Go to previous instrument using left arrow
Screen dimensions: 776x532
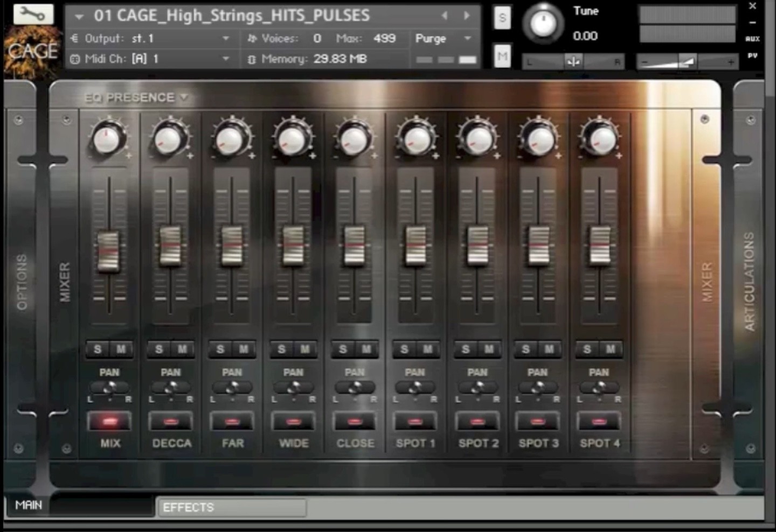click(445, 16)
